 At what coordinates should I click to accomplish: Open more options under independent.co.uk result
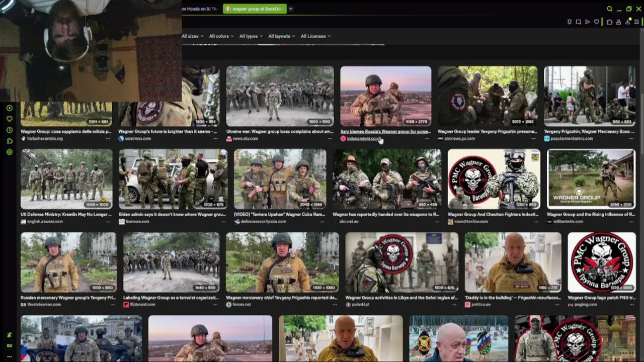[427, 138]
